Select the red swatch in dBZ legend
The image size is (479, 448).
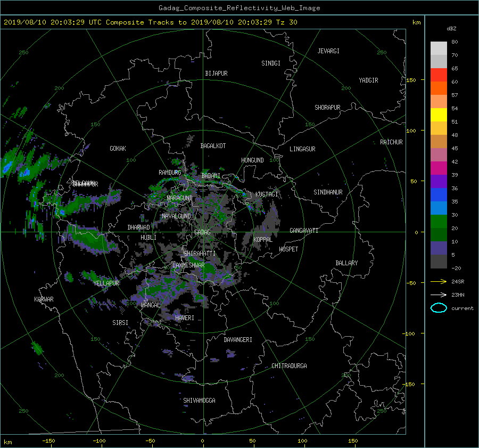[439, 75]
